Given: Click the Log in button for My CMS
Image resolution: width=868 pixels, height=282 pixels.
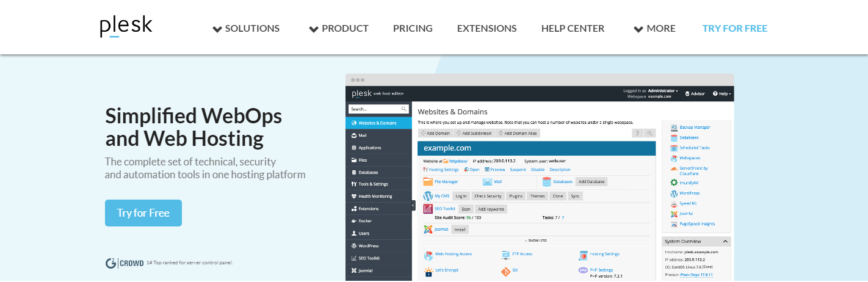Looking at the screenshot, I should click(x=461, y=196).
